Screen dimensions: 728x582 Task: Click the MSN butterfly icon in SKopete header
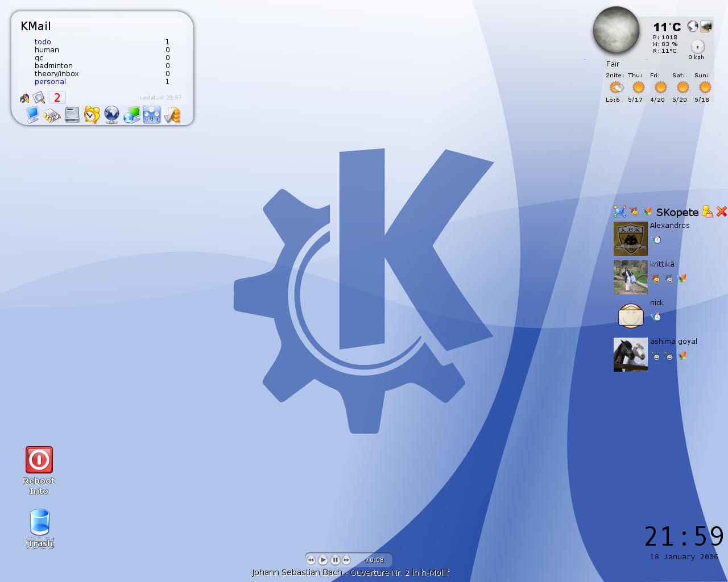tap(647, 211)
